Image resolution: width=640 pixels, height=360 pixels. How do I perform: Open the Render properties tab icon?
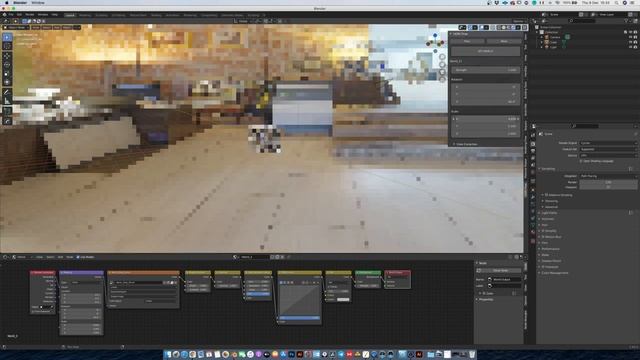click(x=533, y=144)
